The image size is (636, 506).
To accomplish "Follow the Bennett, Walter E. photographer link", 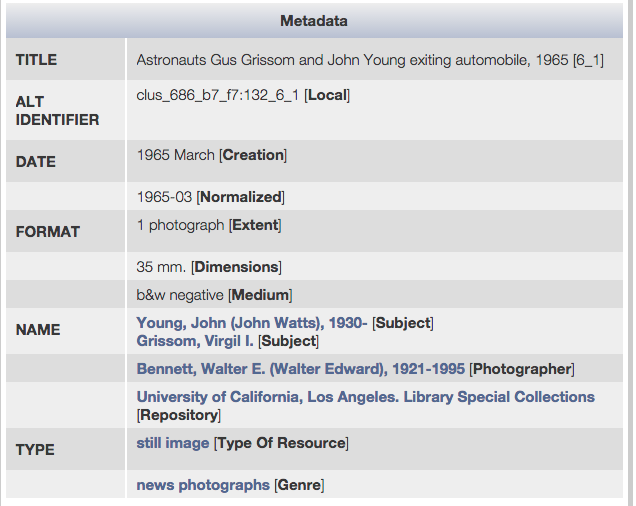I will click(x=301, y=369).
